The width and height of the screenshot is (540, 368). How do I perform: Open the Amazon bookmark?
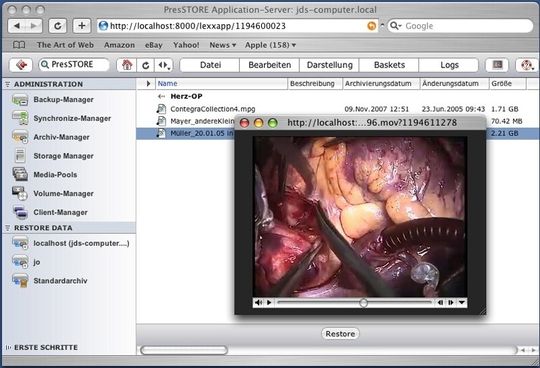(120, 45)
